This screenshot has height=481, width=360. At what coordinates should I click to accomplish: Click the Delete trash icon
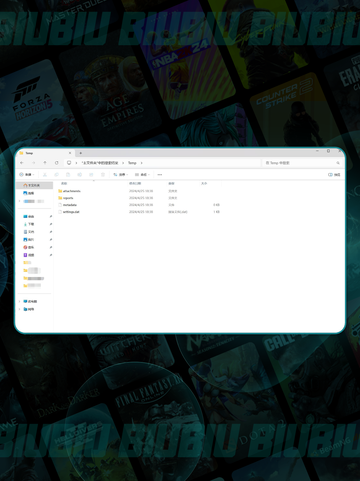pos(103,175)
